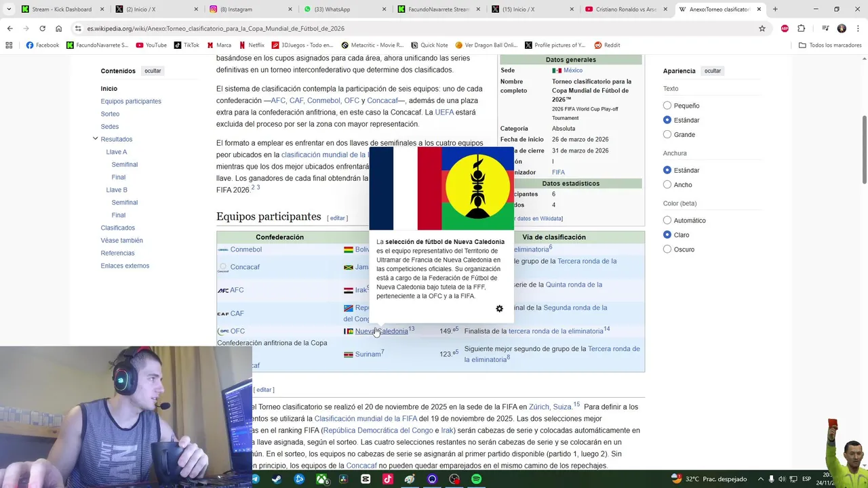Open the Metacritic bookmark
Viewport: 868px width, 488px height.
tap(372, 45)
